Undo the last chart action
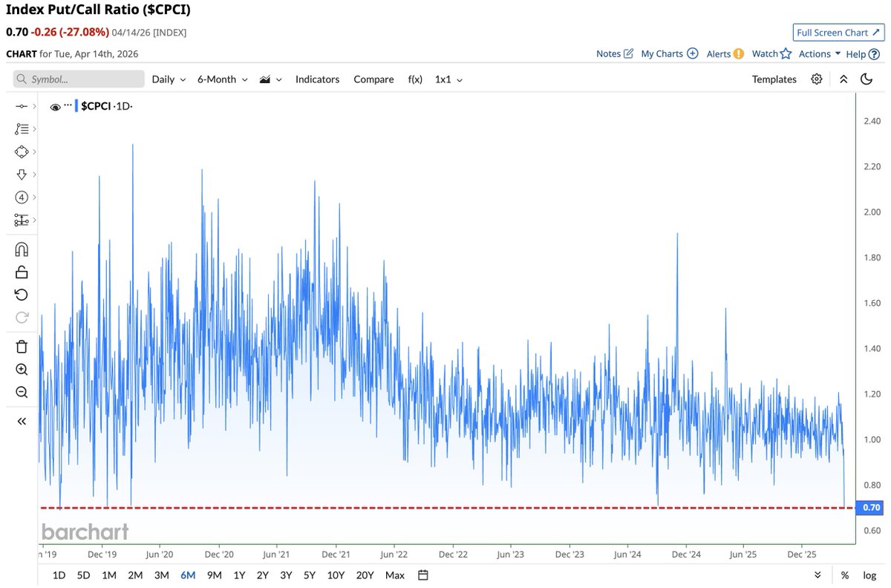The width and height of the screenshot is (891, 588). tap(22, 295)
